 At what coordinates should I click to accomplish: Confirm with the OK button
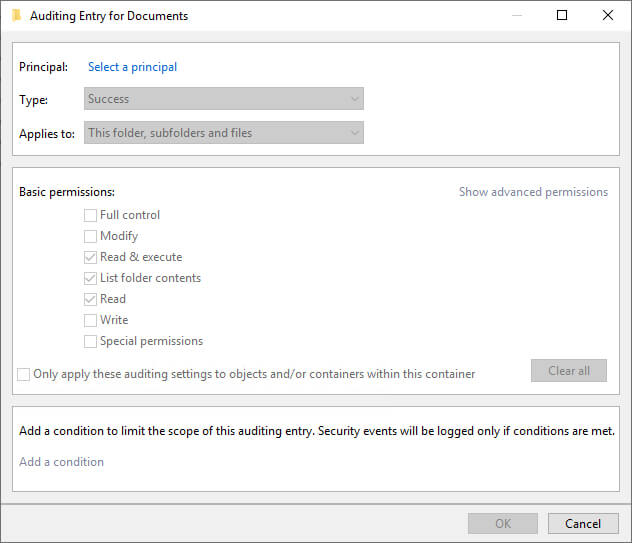[x=503, y=523]
